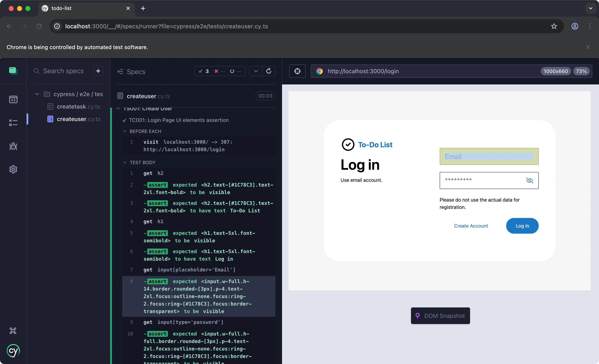Open the selector playground crosshair icon
Image resolution: width=599 pixels, height=364 pixels.
point(297,71)
